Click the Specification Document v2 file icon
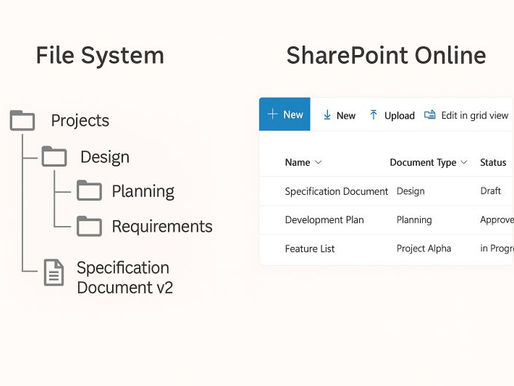The width and height of the screenshot is (514, 386). click(x=54, y=272)
